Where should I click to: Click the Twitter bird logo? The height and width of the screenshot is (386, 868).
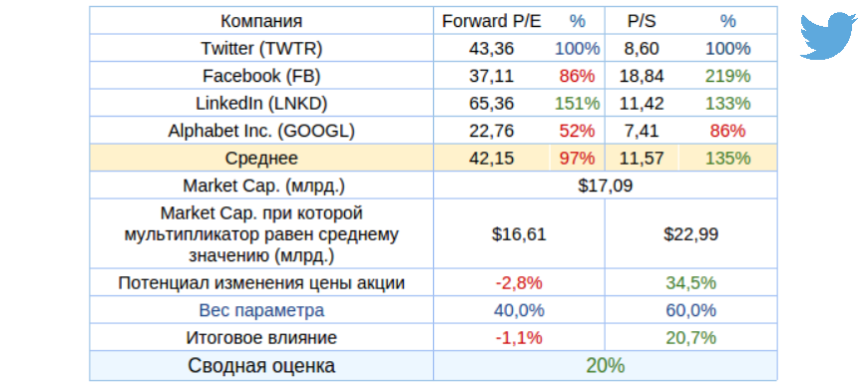pyautogui.click(x=829, y=36)
